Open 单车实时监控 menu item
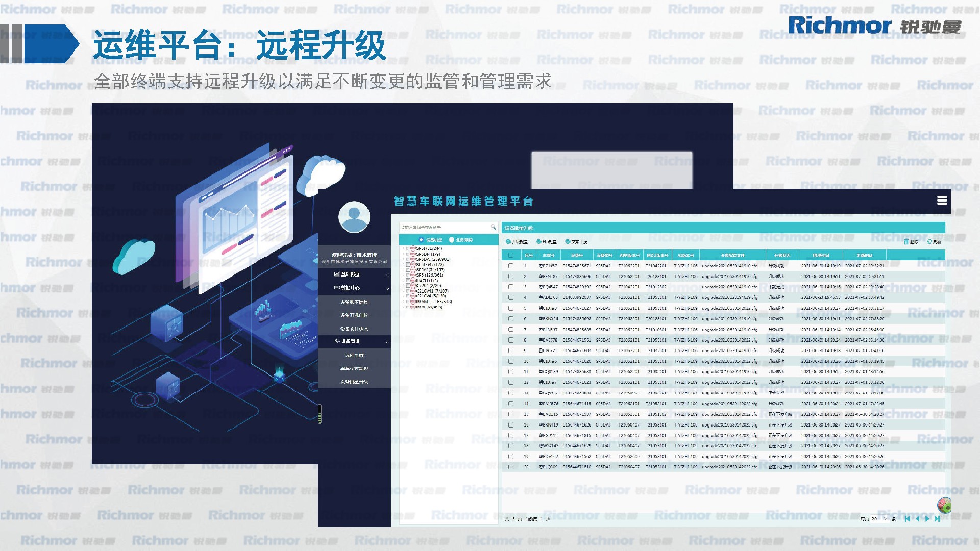 tap(354, 368)
